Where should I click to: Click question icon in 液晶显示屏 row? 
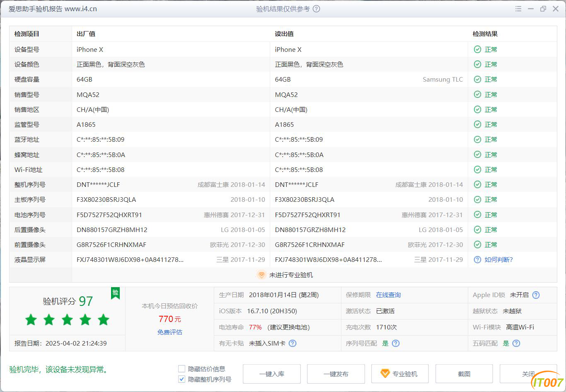pyautogui.click(x=477, y=259)
